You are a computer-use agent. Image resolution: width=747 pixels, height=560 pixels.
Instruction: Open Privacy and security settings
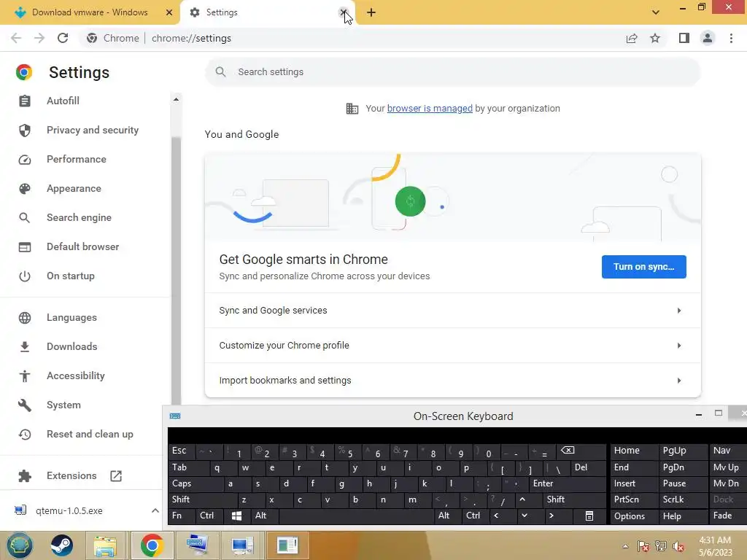(x=93, y=130)
